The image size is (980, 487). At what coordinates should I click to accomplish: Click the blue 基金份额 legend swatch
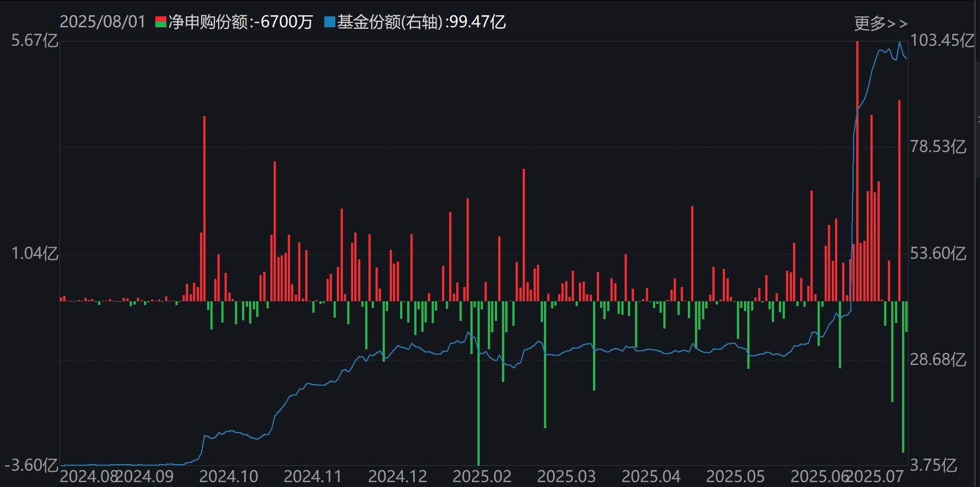coord(329,22)
